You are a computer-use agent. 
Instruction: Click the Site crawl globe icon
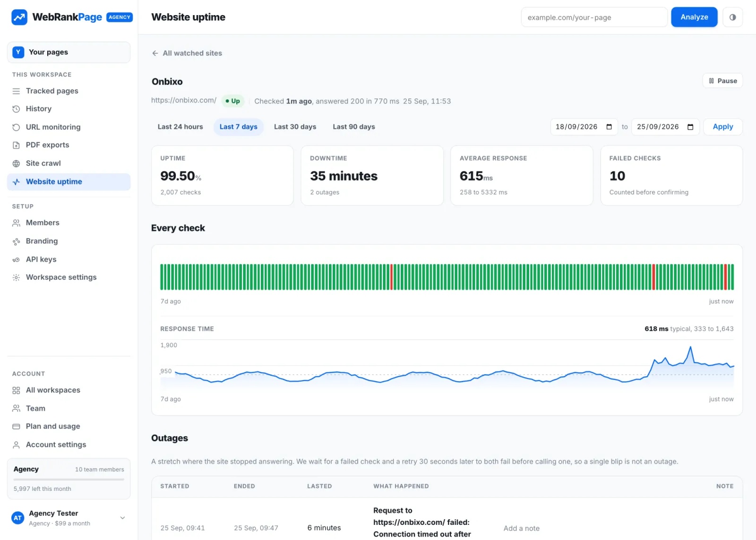16,163
